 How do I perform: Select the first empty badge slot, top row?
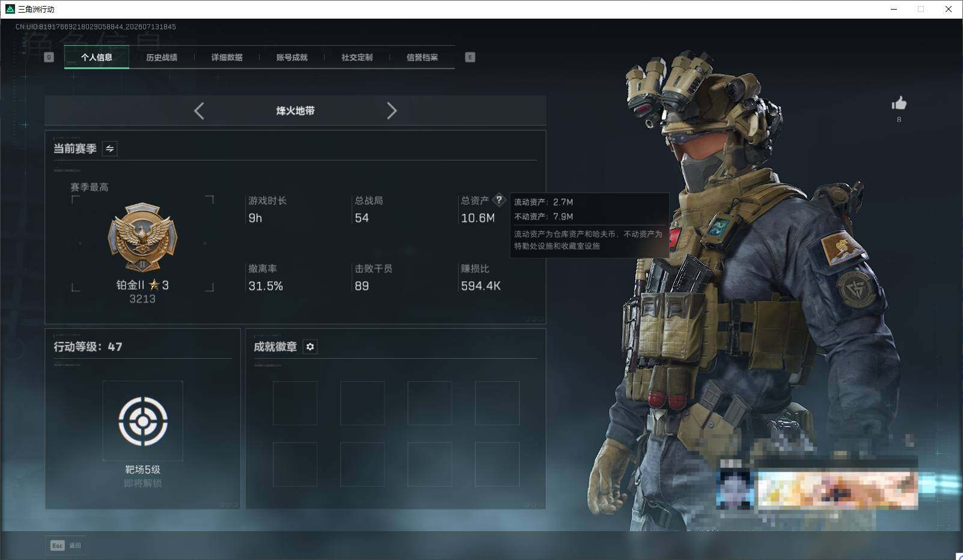[x=295, y=403]
